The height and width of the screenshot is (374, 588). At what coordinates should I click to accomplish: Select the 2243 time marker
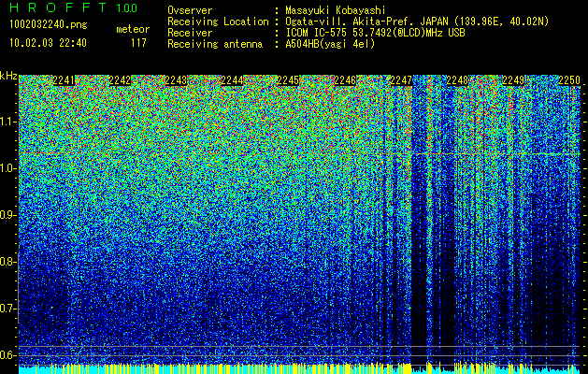pyautogui.click(x=176, y=80)
